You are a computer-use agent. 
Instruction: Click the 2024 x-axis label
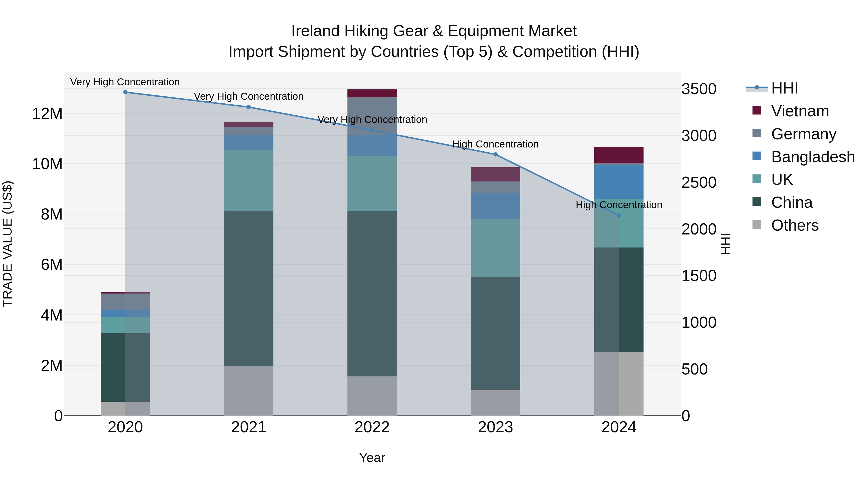(619, 427)
